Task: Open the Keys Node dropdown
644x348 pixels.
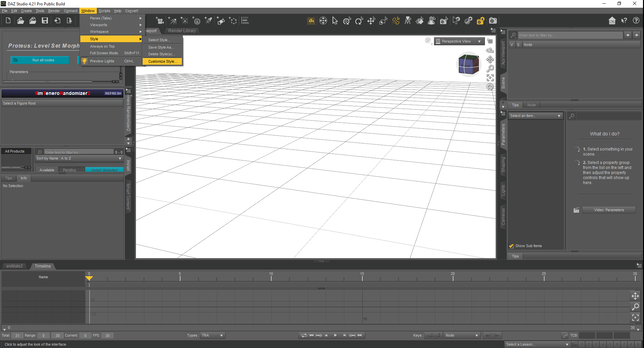Action: (x=462, y=335)
